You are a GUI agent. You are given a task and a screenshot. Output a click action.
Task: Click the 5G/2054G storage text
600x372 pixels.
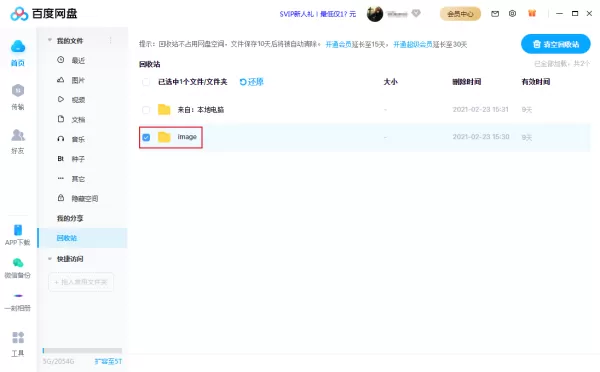tap(59, 361)
